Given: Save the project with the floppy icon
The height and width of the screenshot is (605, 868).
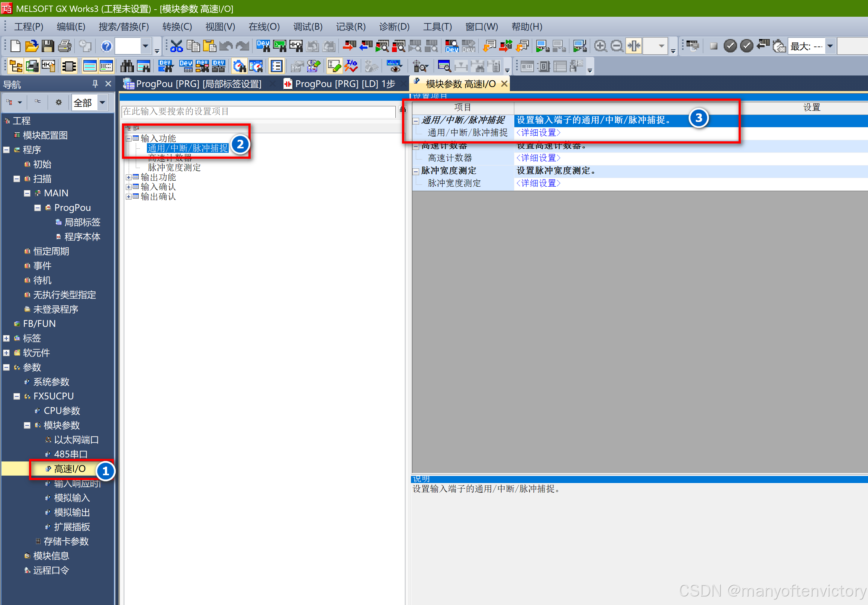Looking at the screenshot, I should pyautogui.click(x=48, y=46).
